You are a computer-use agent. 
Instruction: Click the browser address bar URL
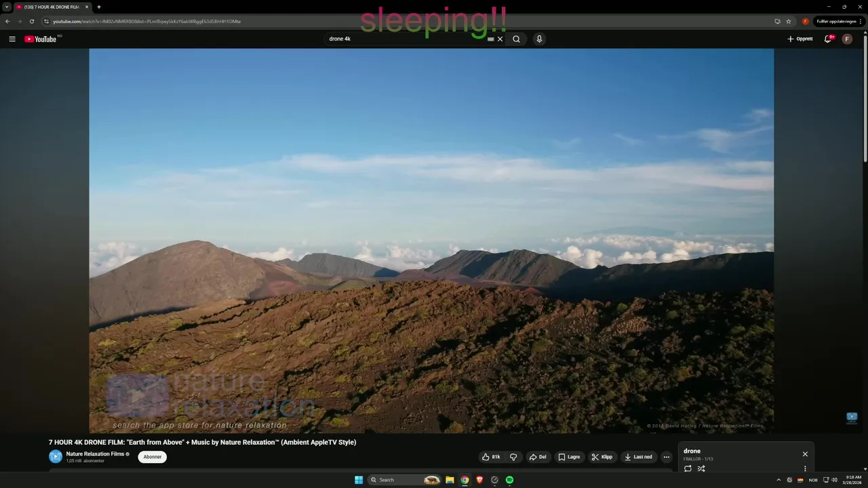point(147,21)
